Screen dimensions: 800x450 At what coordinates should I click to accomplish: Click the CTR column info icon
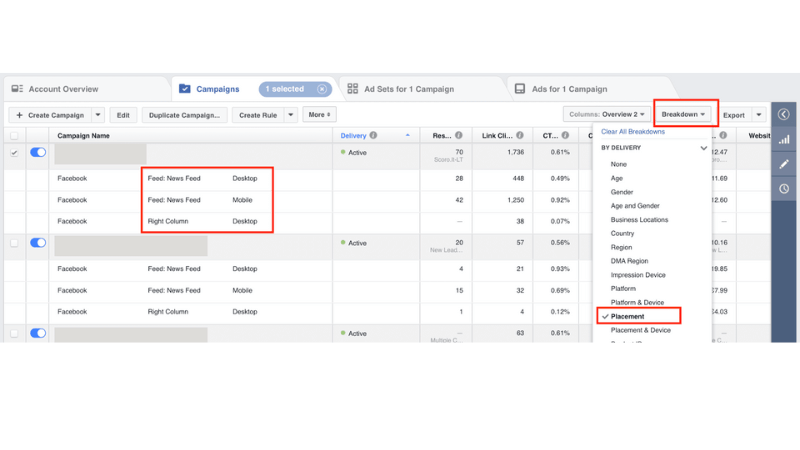tap(565, 135)
